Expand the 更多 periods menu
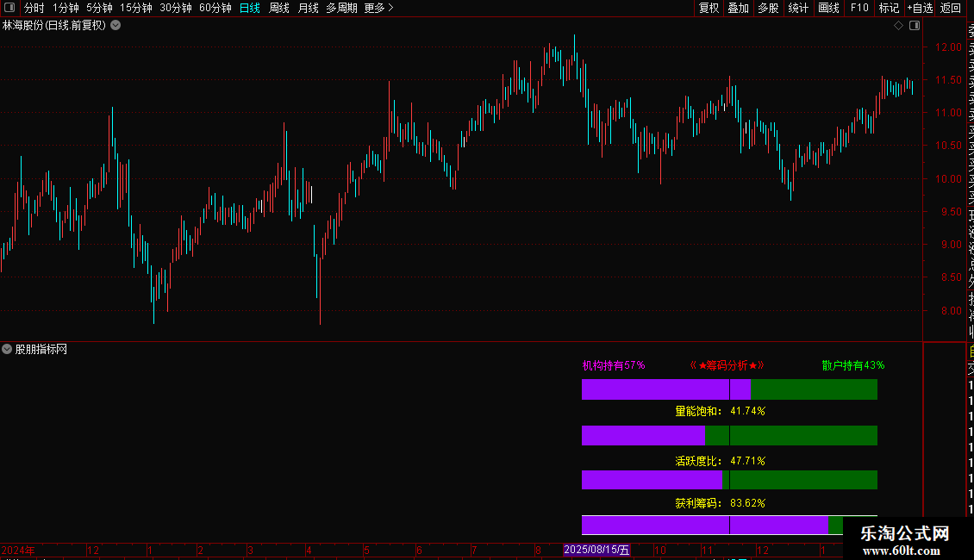974x560 pixels. click(379, 8)
